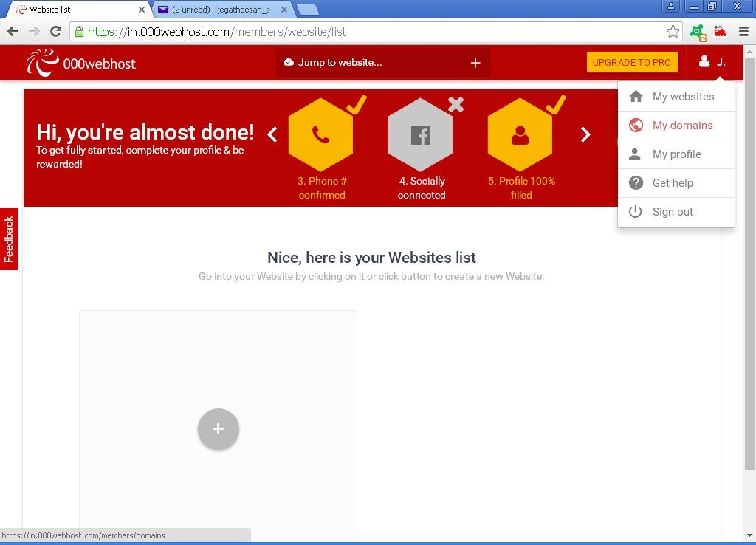
Task: Click the profile filled hexagon icon
Action: (520, 135)
